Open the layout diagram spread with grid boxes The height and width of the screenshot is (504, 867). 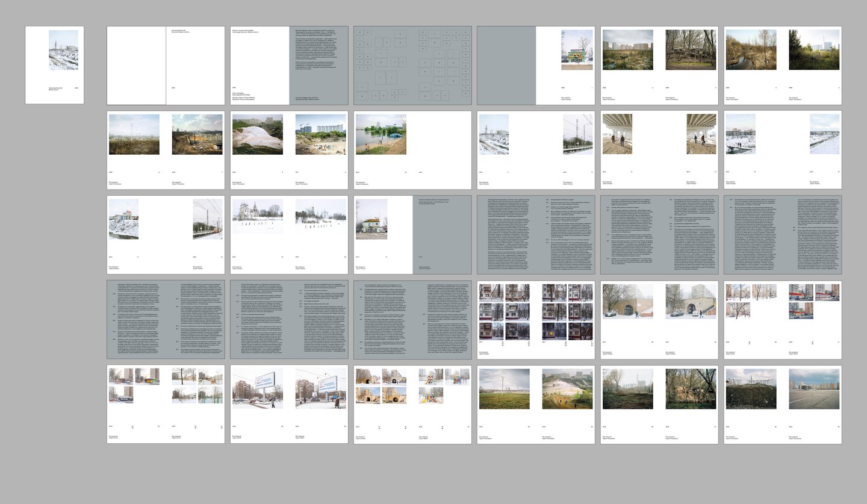[x=412, y=66]
